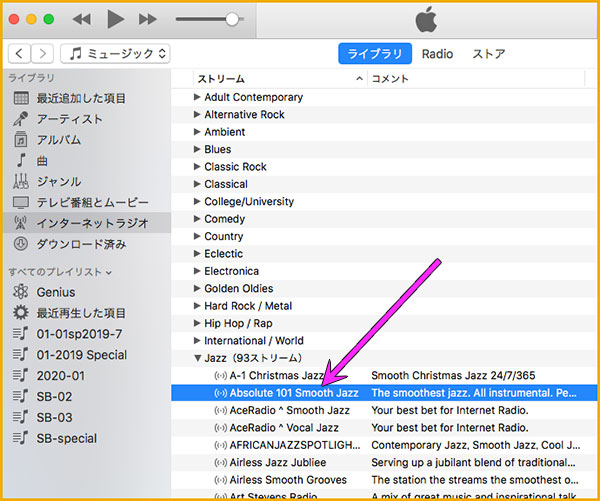Expand the Classic Rock category

[197, 166]
